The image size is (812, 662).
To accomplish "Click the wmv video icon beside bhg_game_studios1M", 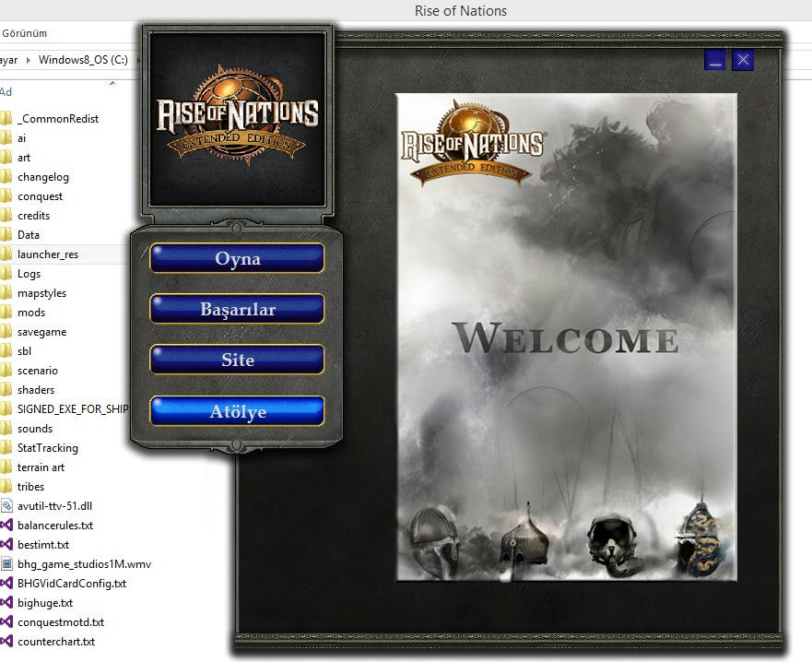I will tap(6, 563).
